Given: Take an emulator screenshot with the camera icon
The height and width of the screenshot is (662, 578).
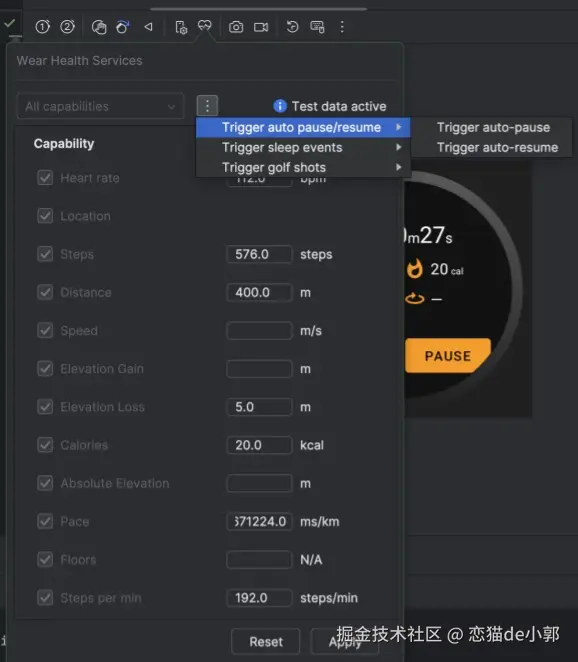Looking at the screenshot, I should tap(236, 27).
